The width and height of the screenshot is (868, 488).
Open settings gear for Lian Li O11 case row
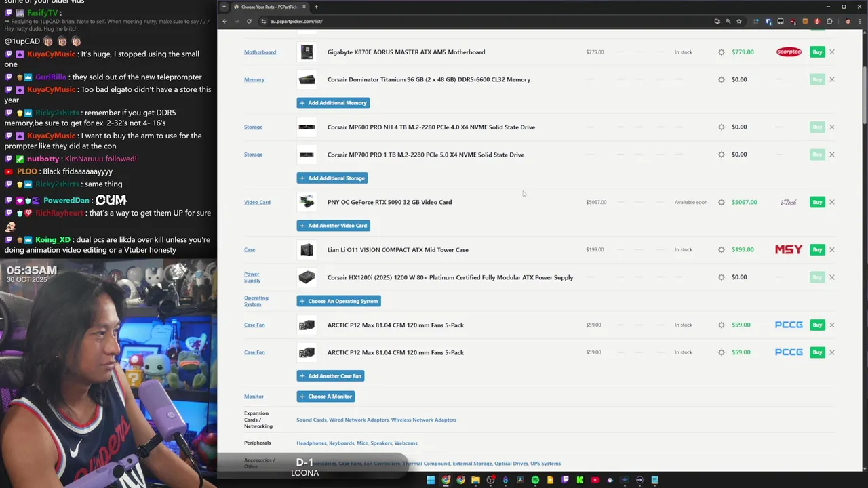(x=722, y=249)
